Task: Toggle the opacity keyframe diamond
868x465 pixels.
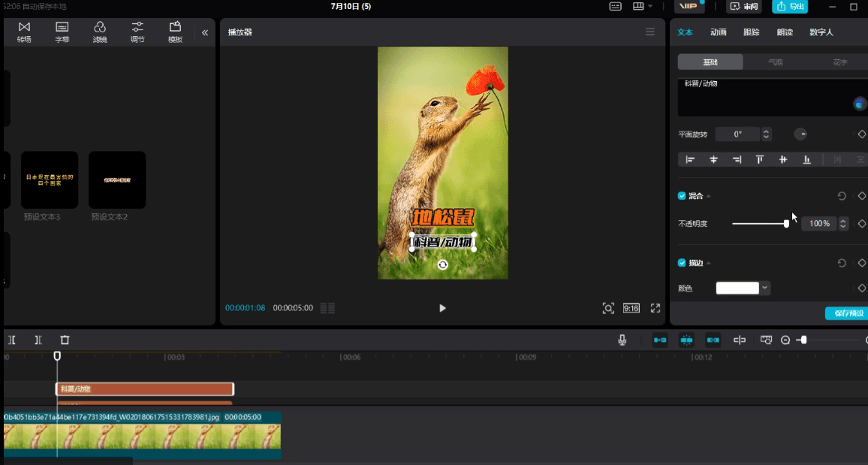Action: [861, 224]
